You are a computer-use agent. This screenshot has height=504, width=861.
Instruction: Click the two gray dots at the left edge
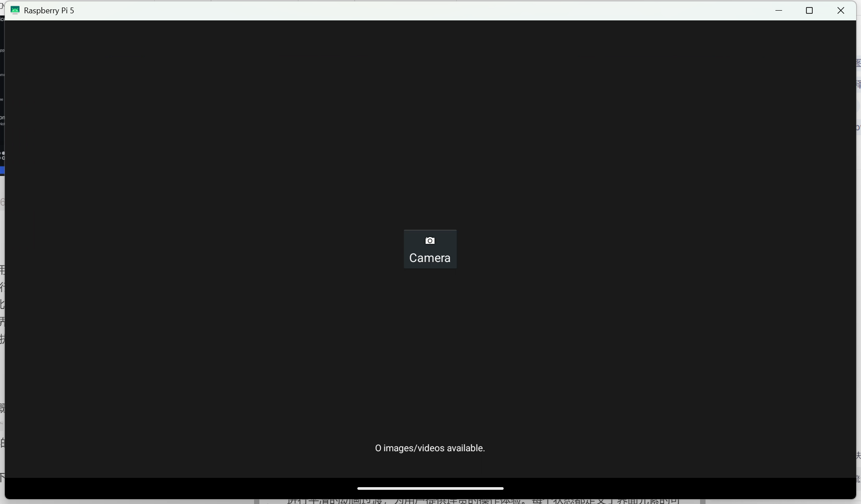[x=2, y=155]
